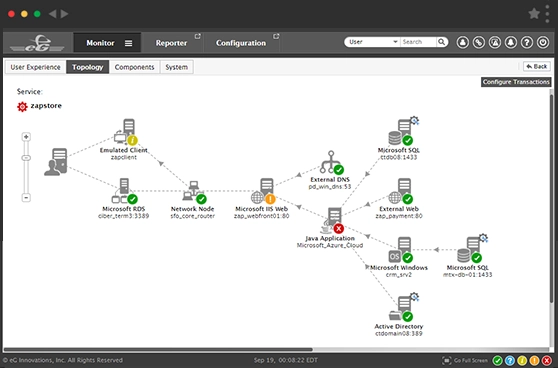Screen dimensions: 558x368
Task: Click the Go Full Screen label
Action: (470, 361)
